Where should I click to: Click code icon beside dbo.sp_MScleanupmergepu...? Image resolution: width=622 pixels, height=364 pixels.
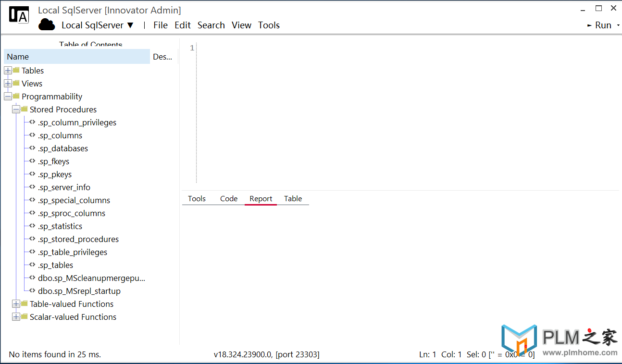click(32, 278)
